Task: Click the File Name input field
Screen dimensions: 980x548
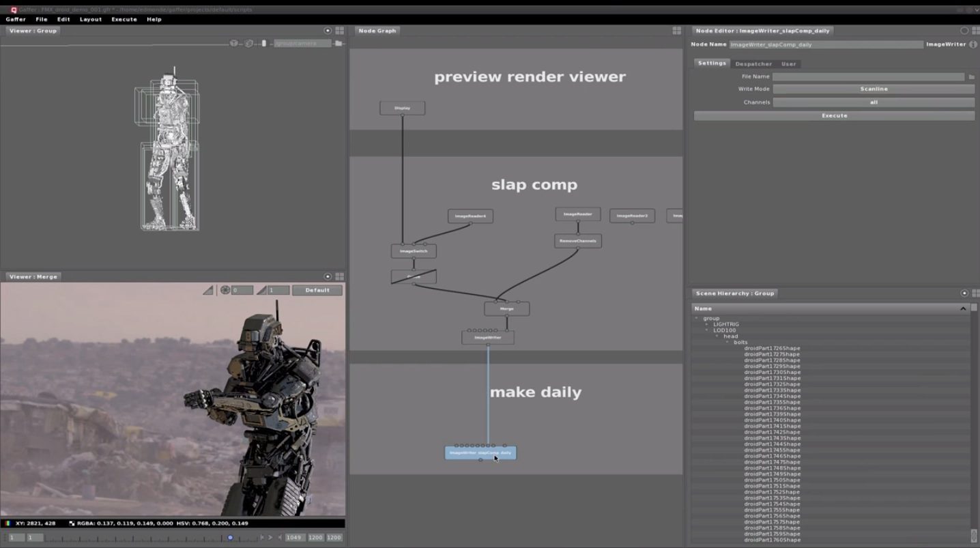Action: [x=868, y=77]
